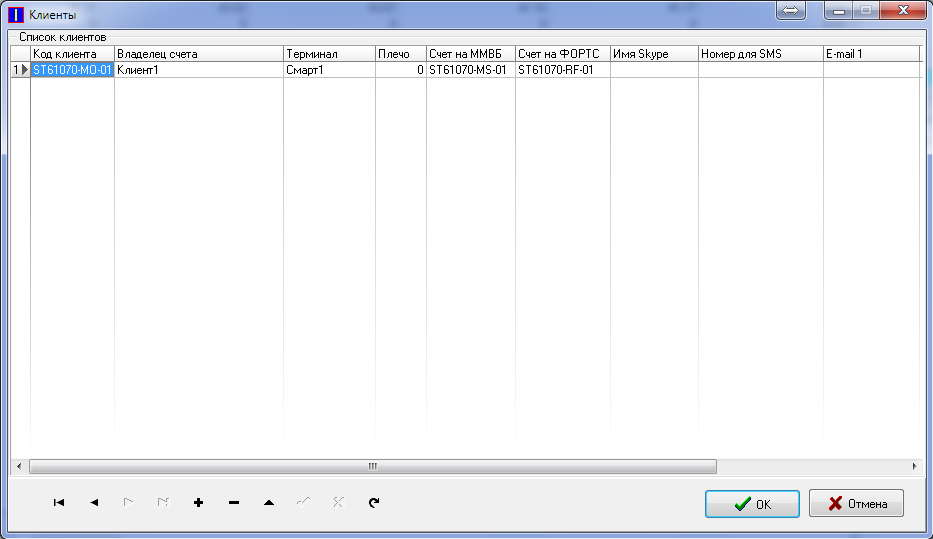Click the Номер для SMS column header

(760, 54)
